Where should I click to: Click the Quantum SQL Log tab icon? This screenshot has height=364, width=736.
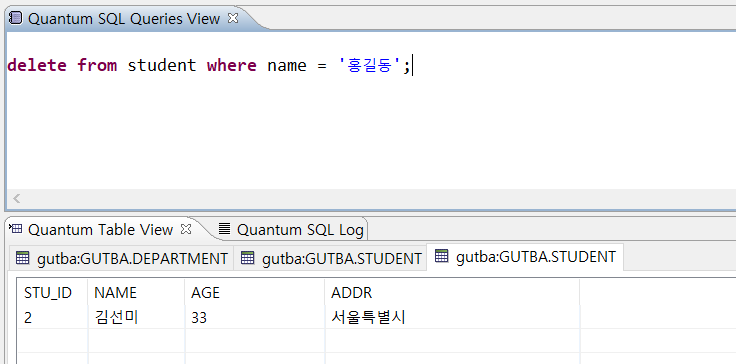coord(225,229)
